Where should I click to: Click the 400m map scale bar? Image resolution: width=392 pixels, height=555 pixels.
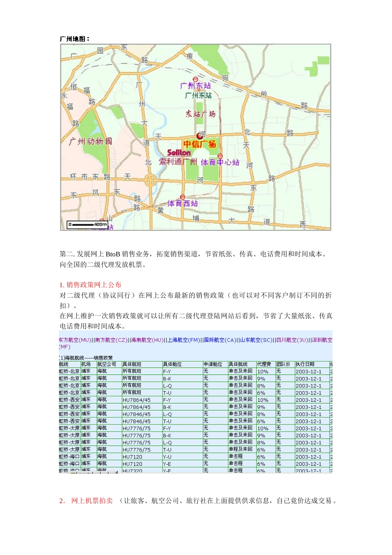click(x=87, y=225)
